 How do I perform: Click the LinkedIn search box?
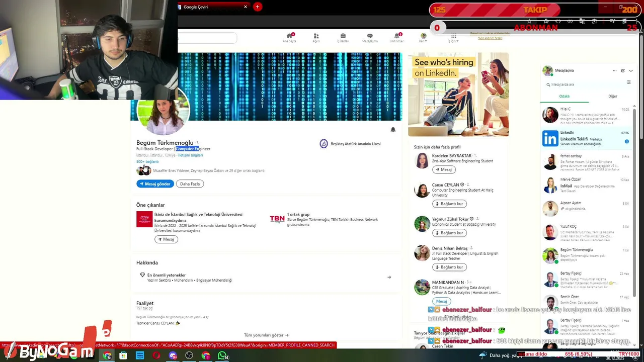[207, 38]
